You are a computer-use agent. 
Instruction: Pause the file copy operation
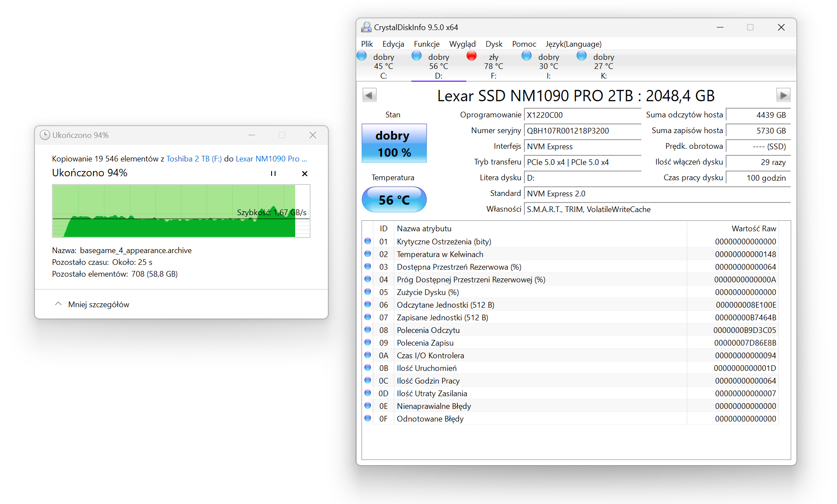coord(273,174)
